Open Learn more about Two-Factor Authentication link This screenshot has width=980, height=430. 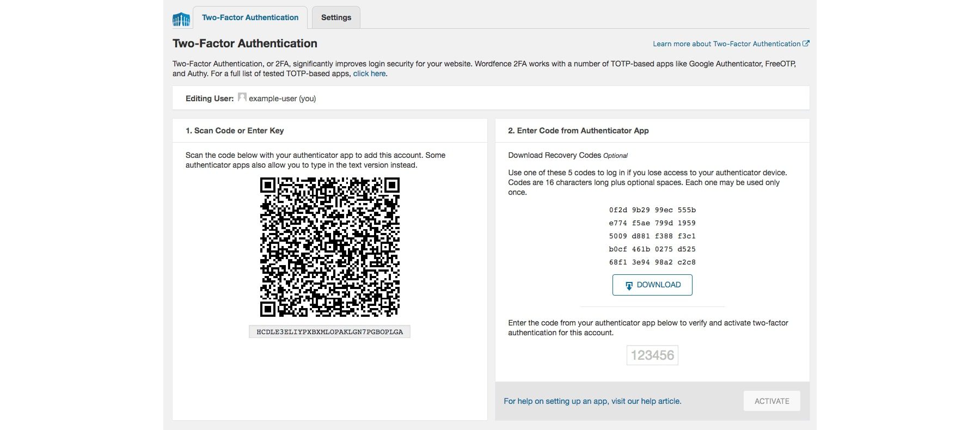tap(726, 44)
